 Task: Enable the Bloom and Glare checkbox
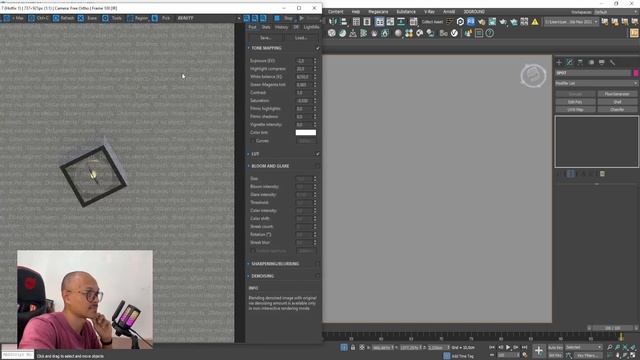click(x=318, y=166)
